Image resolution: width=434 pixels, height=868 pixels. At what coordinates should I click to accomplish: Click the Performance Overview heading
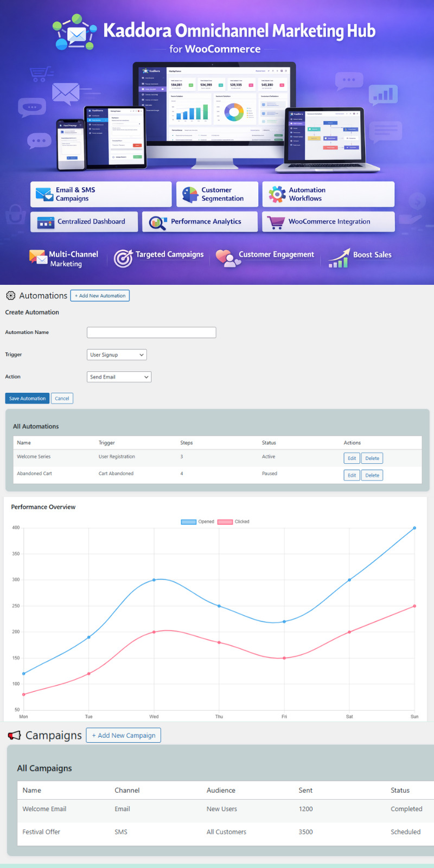43,507
